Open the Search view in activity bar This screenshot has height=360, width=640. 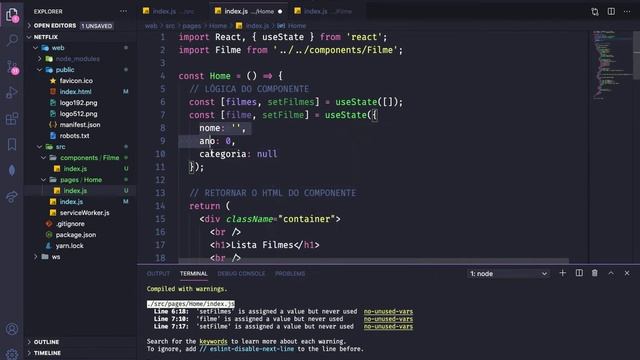click(x=12, y=40)
